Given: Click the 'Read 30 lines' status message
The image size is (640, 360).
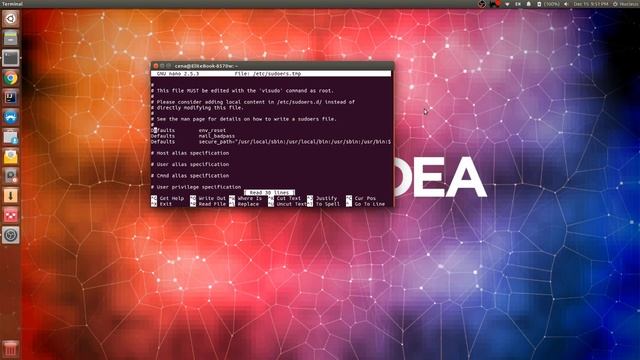Looking at the screenshot, I should coord(269,192).
